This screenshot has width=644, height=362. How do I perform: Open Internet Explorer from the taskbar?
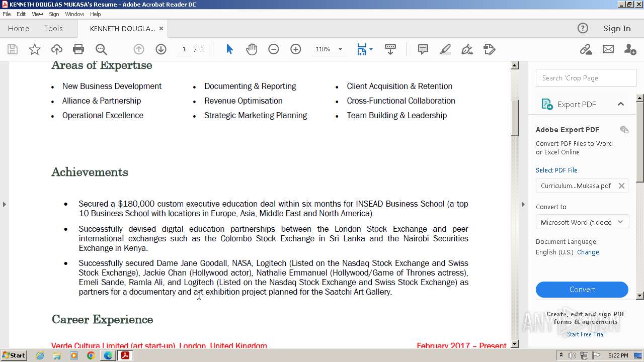[x=40, y=355]
